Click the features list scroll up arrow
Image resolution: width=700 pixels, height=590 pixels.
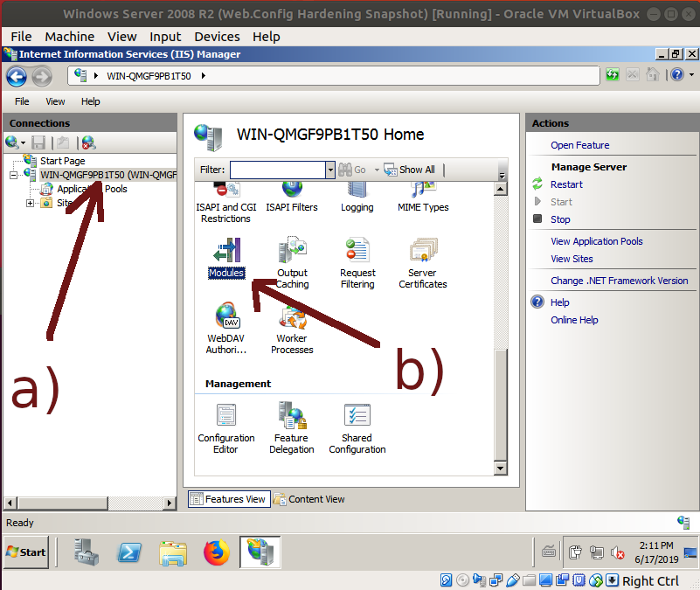tap(501, 190)
